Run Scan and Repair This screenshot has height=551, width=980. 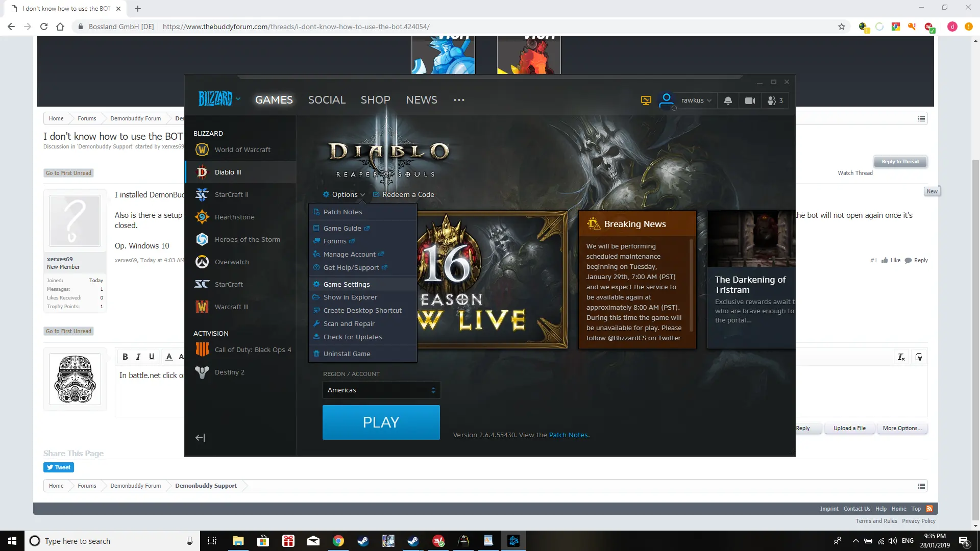363,323
